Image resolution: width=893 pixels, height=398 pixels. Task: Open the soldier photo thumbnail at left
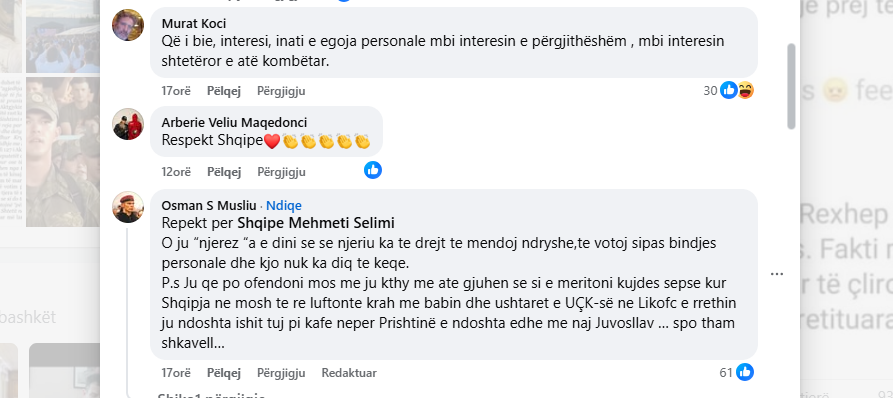tap(63, 151)
